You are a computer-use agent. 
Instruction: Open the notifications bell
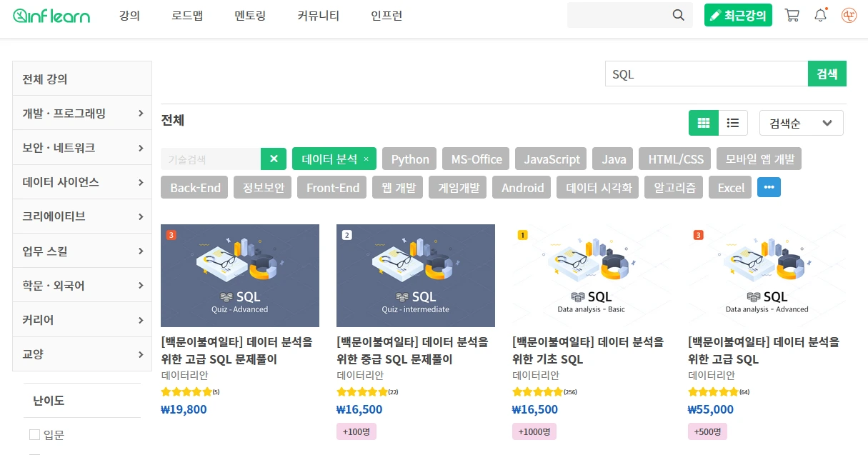tap(820, 14)
